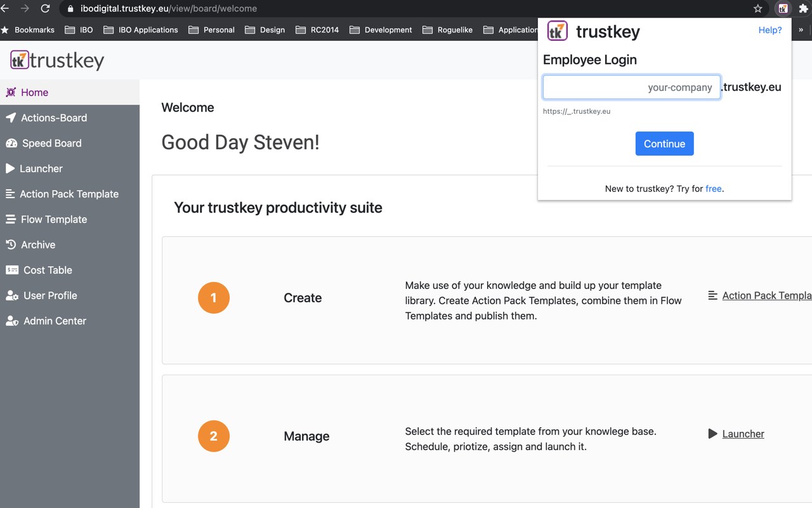Follow the Action Pack Template link in Create row

[767, 295]
